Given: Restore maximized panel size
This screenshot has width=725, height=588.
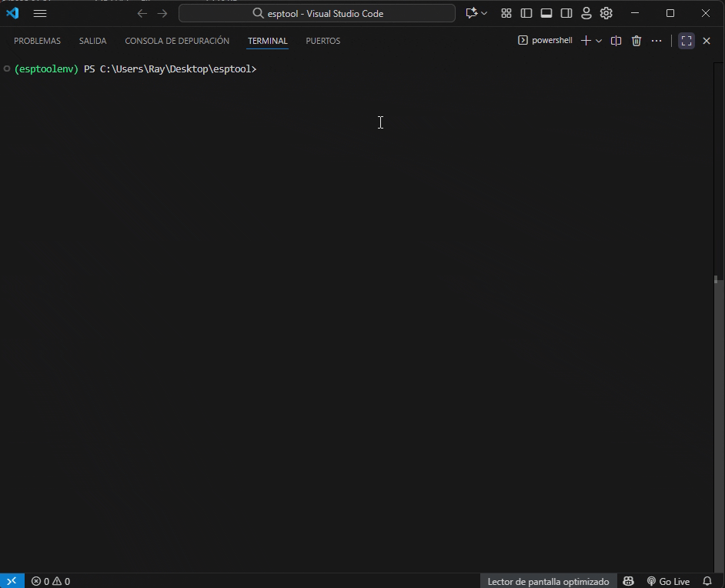Looking at the screenshot, I should (687, 41).
